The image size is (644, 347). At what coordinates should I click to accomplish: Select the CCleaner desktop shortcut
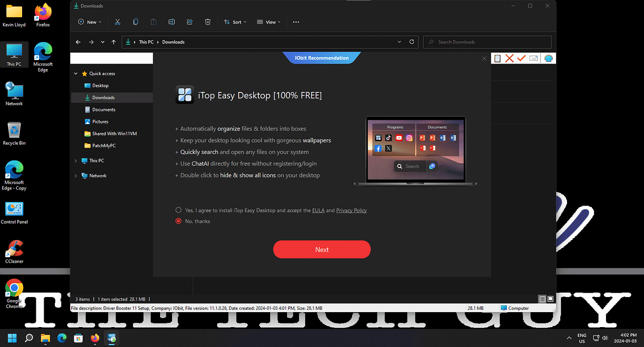pos(14,252)
